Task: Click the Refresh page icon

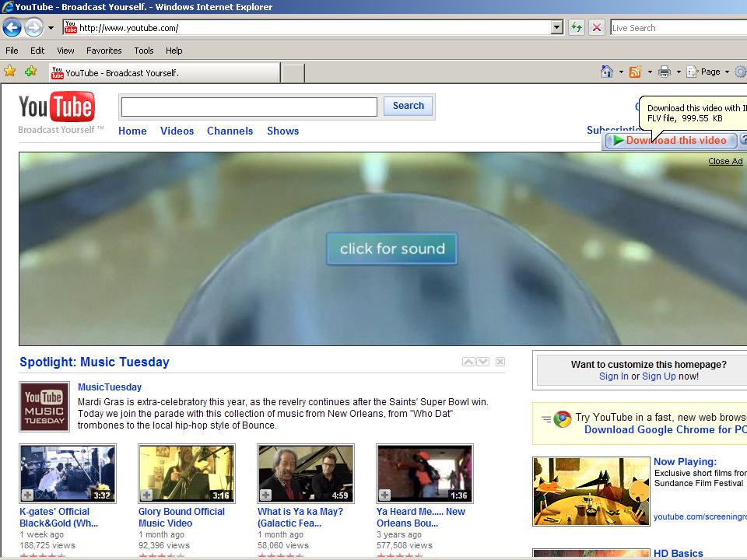Action: coord(577,28)
